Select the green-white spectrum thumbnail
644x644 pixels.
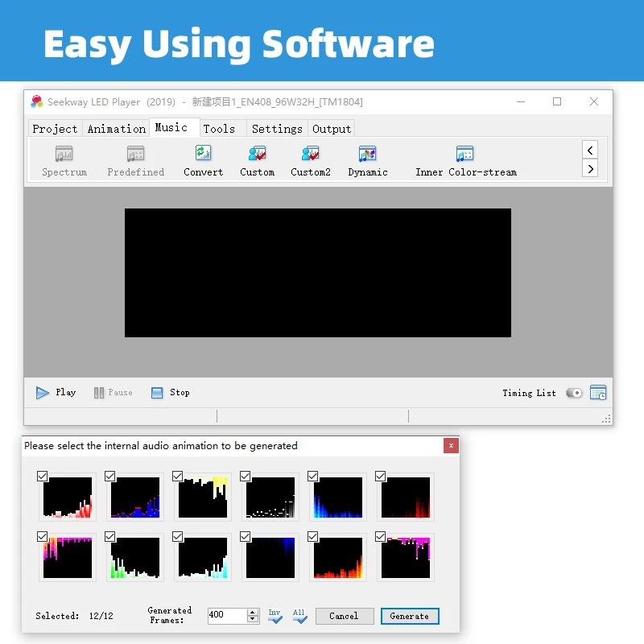tap(135, 557)
